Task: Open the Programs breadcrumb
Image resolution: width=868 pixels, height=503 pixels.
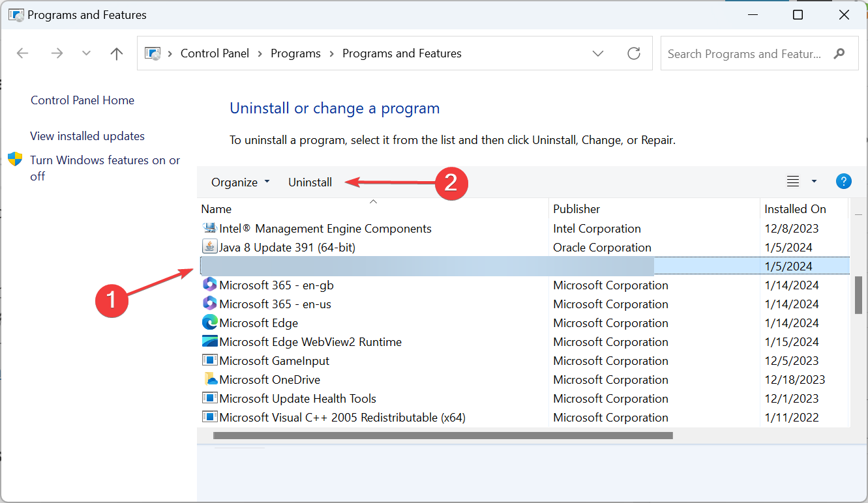Action: point(295,53)
